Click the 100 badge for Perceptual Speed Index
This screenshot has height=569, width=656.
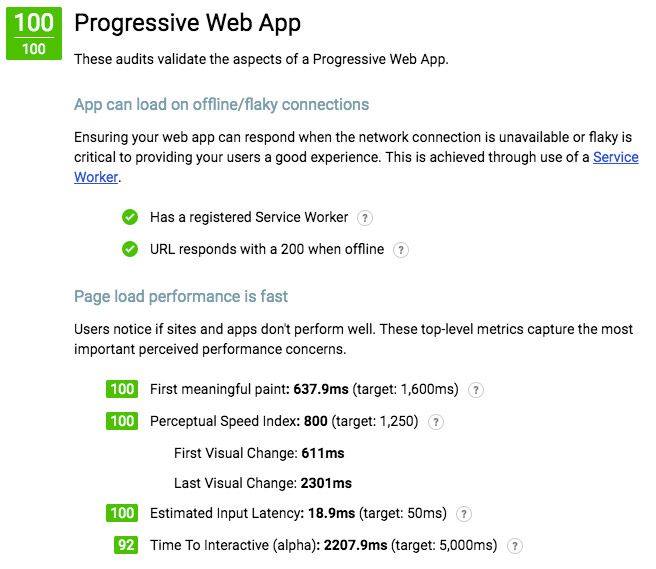click(122, 421)
